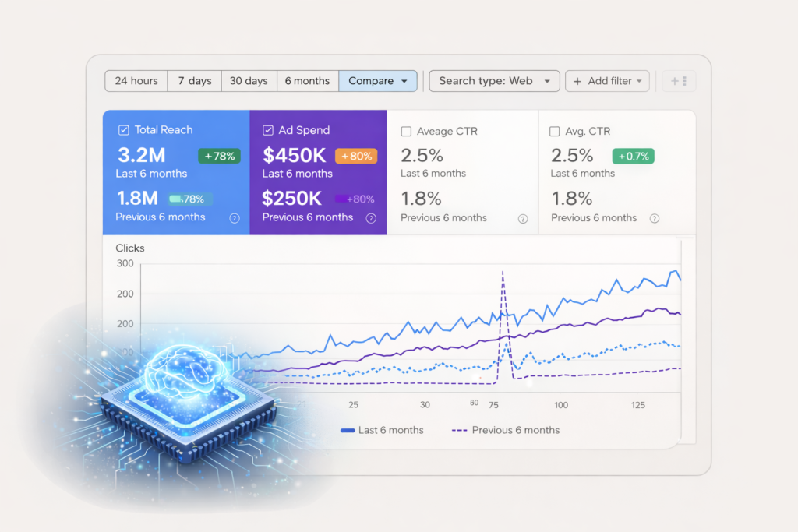
Task: Select the 24 hours range tab
Action: point(136,81)
